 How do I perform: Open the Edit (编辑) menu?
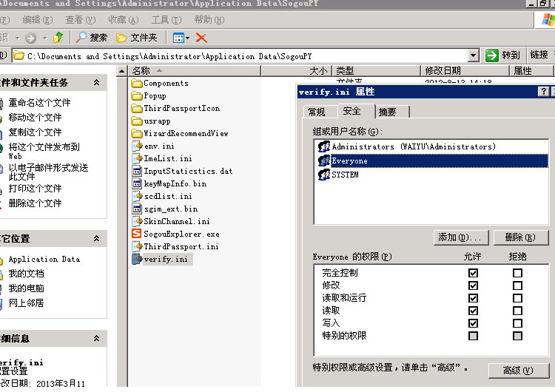tap(38, 20)
